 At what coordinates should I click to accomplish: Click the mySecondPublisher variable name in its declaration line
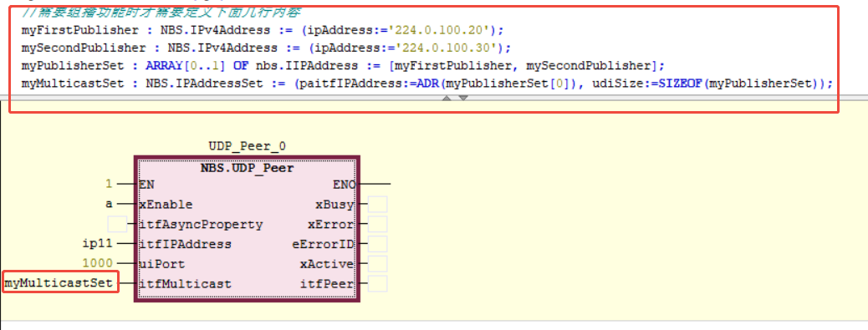click(x=84, y=48)
